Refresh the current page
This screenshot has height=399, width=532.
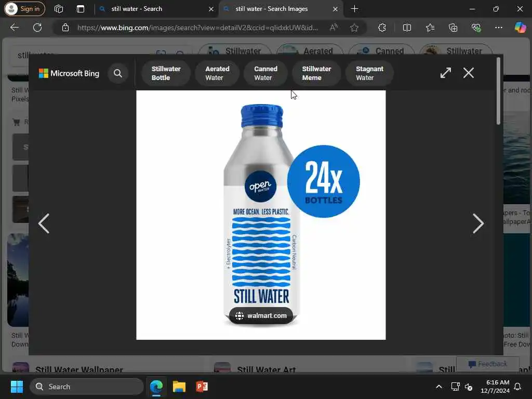(37, 28)
